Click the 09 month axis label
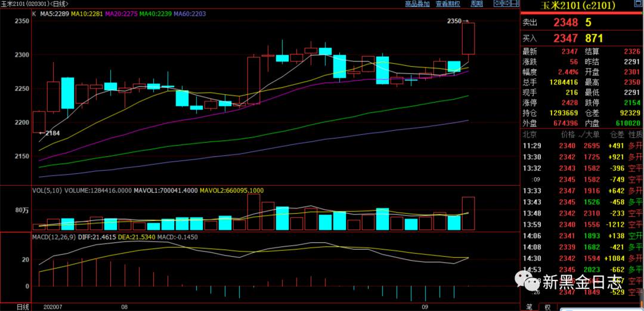This screenshot has width=644, height=311. (x=425, y=307)
